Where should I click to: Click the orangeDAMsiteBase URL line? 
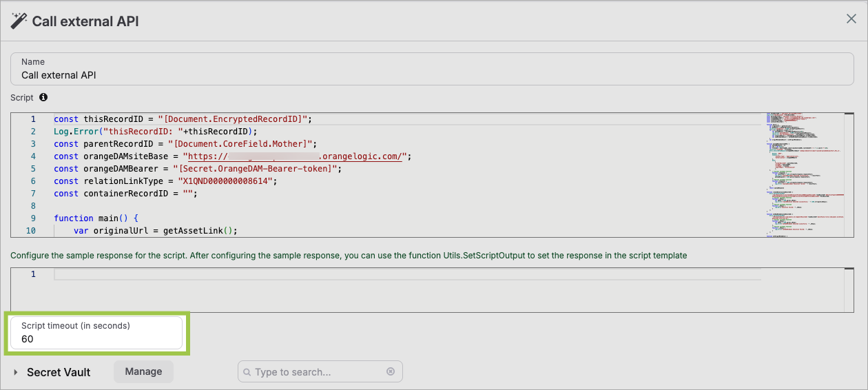232,156
